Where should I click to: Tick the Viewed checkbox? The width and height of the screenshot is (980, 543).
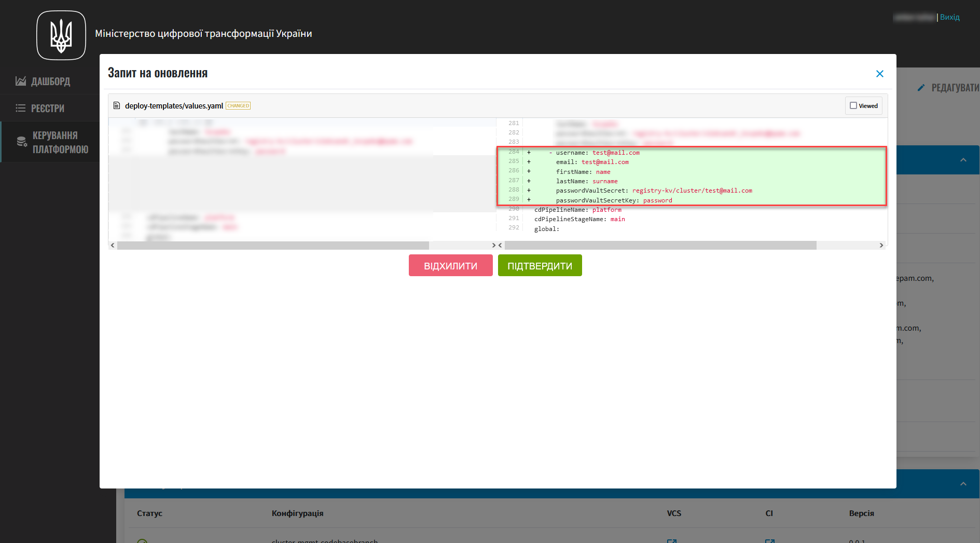(853, 105)
